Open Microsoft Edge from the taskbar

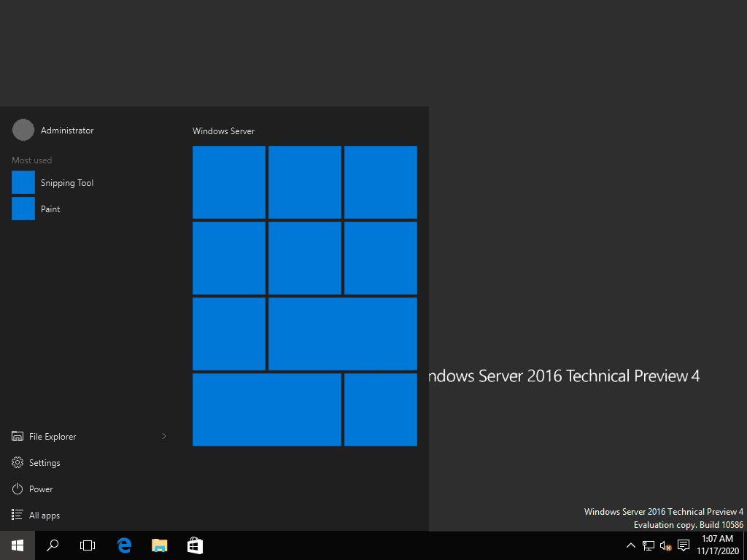point(124,545)
